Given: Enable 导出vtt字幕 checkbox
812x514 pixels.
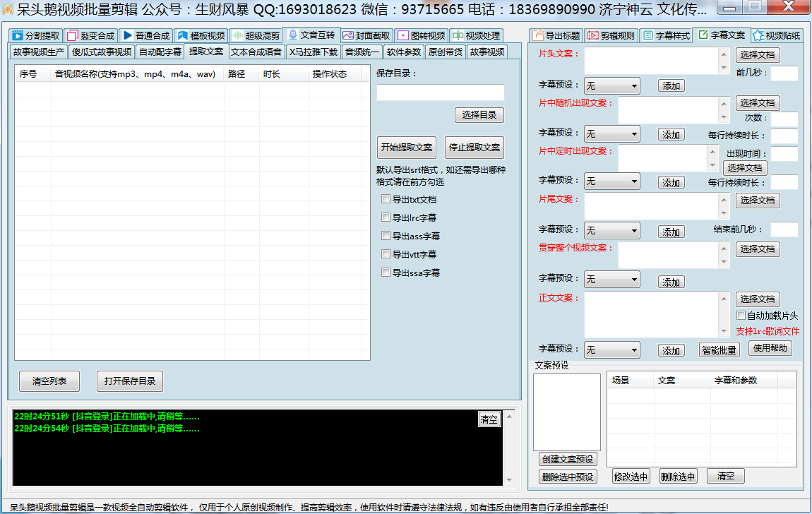Looking at the screenshot, I should click(x=386, y=254).
